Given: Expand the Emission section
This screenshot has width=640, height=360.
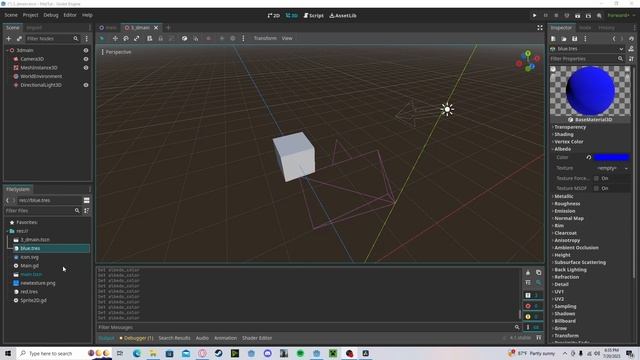Looking at the screenshot, I should [x=564, y=211].
